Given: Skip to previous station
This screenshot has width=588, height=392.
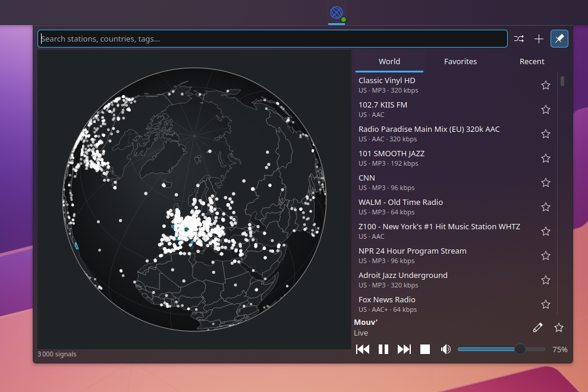Looking at the screenshot, I should tap(363, 349).
